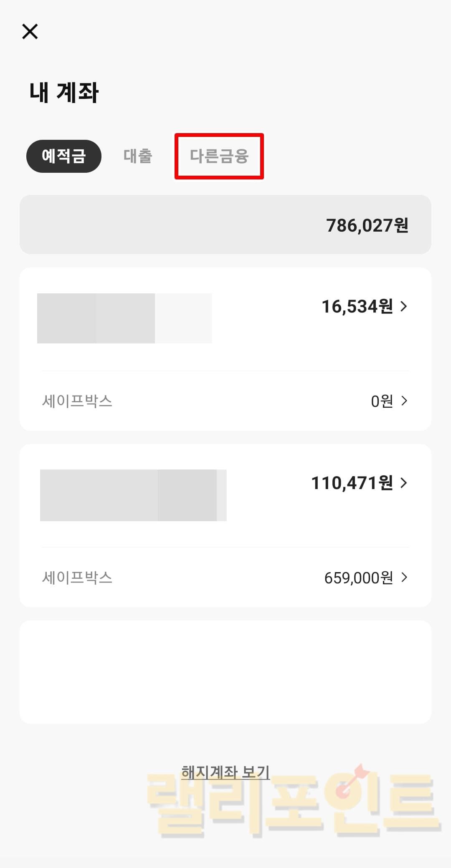Select the first blurred account name
451x868 pixels.
(x=124, y=318)
